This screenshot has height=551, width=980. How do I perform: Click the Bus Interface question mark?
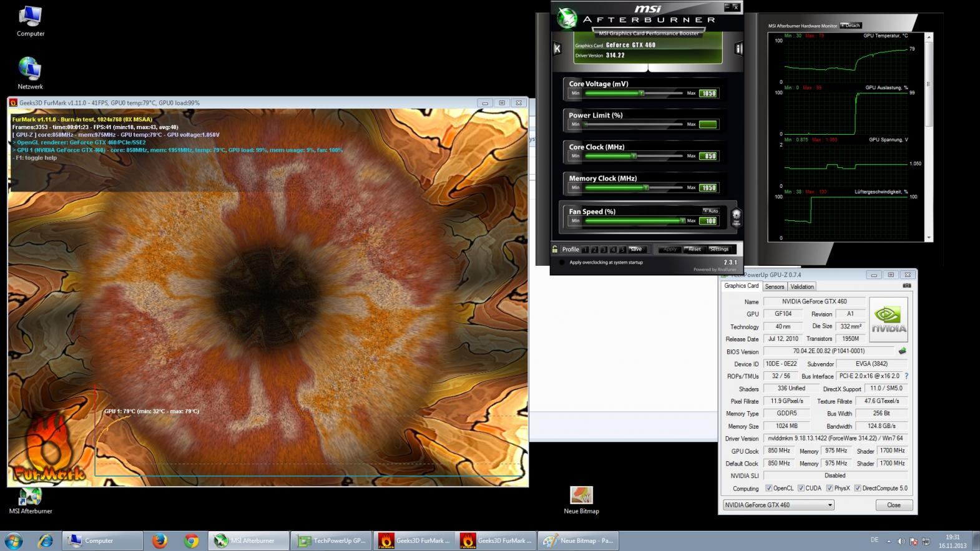[x=906, y=376]
